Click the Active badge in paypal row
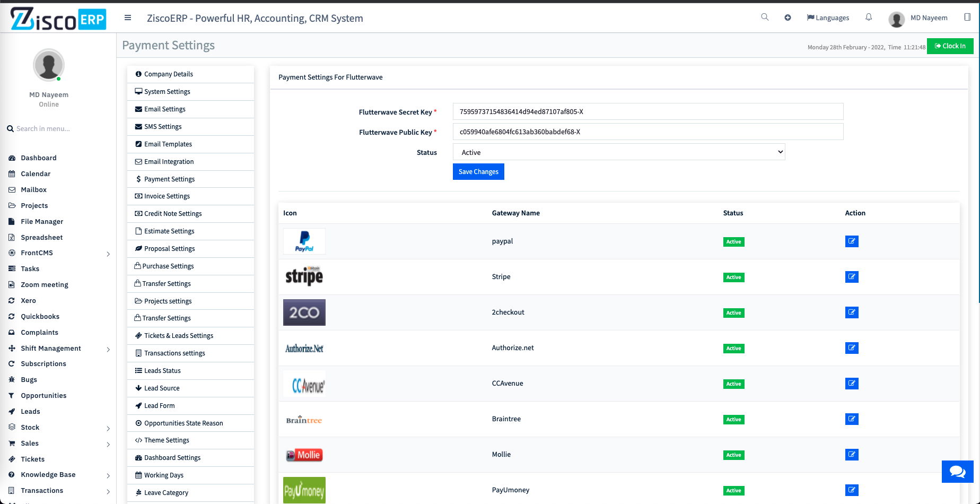This screenshot has height=504, width=980. [x=734, y=242]
